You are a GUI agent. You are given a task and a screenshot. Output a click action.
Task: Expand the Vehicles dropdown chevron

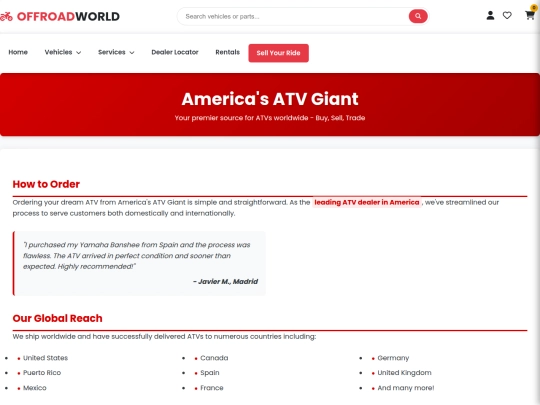79,53
